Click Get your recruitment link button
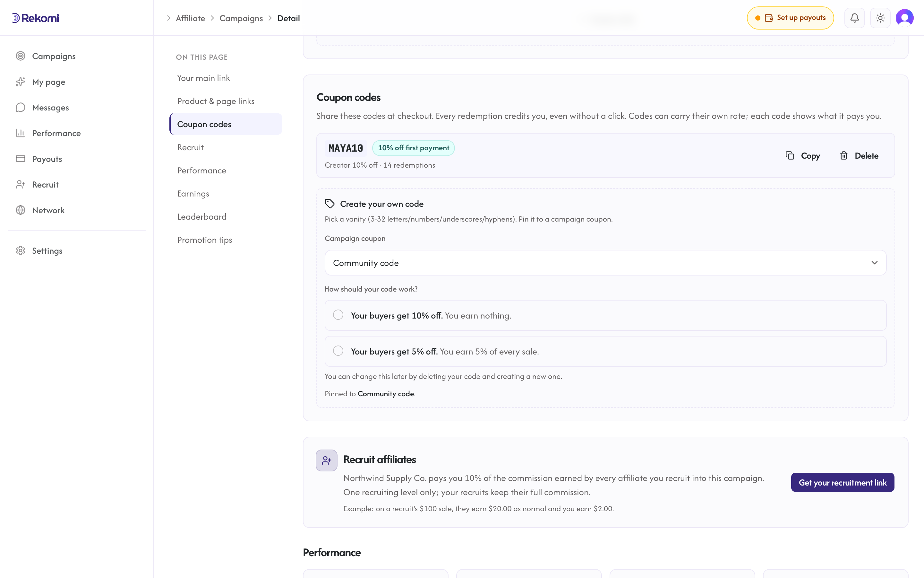The image size is (924, 578). [842, 482]
